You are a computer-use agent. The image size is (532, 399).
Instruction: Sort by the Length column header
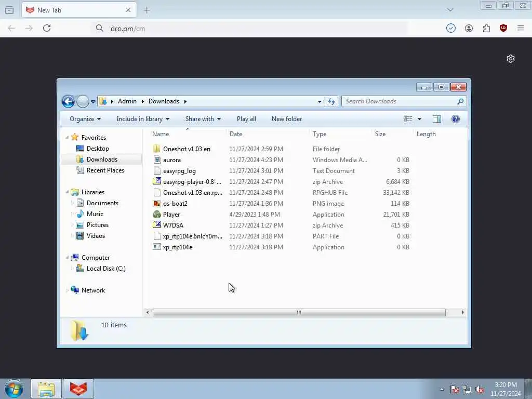point(426,134)
